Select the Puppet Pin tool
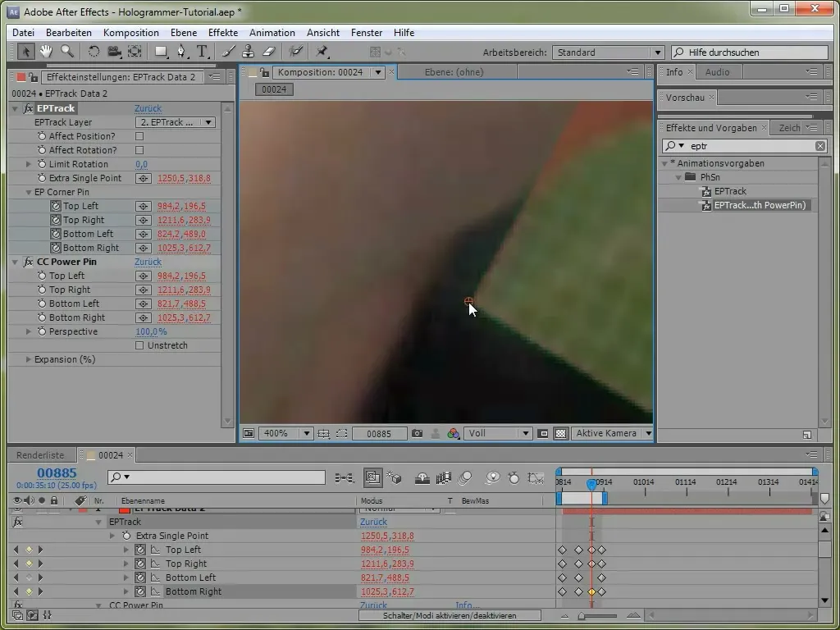Viewport: 840px width, 630px height. pos(322,52)
